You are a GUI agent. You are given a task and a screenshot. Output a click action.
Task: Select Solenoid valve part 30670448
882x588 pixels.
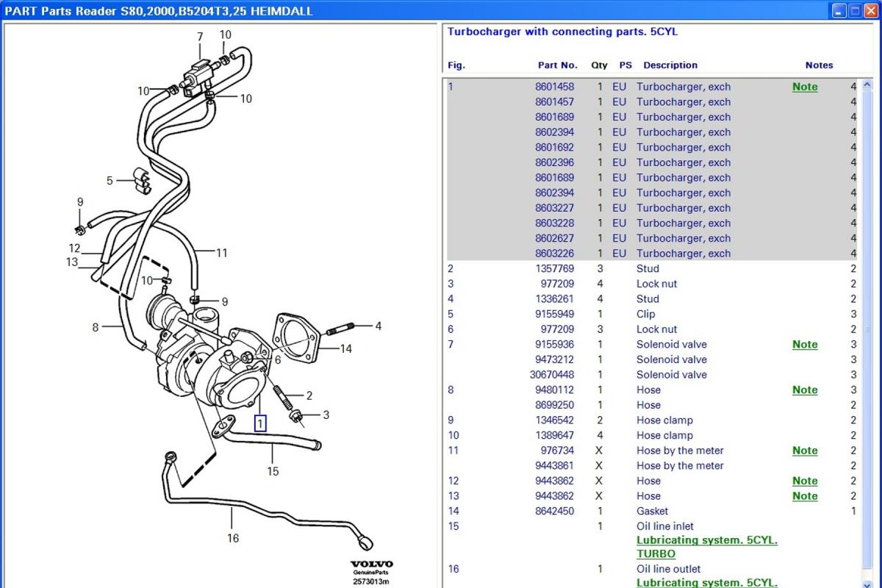pos(651,375)
